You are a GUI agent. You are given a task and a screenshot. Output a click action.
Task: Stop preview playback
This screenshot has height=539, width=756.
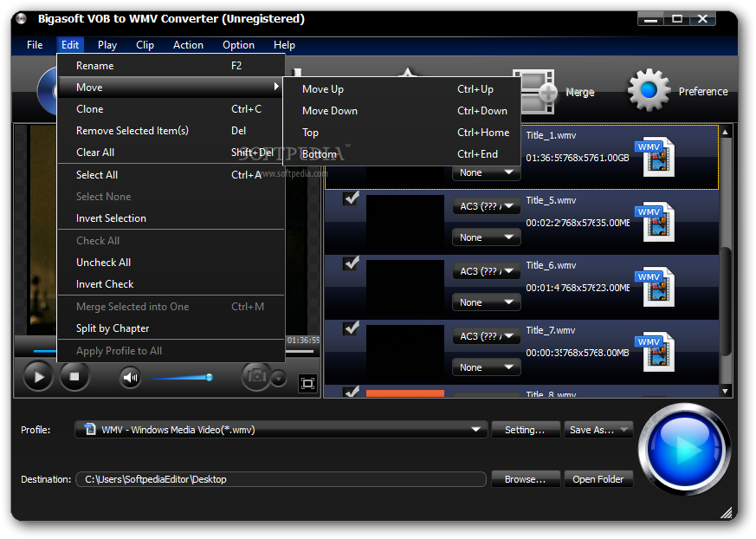click(x=74, y=376)
